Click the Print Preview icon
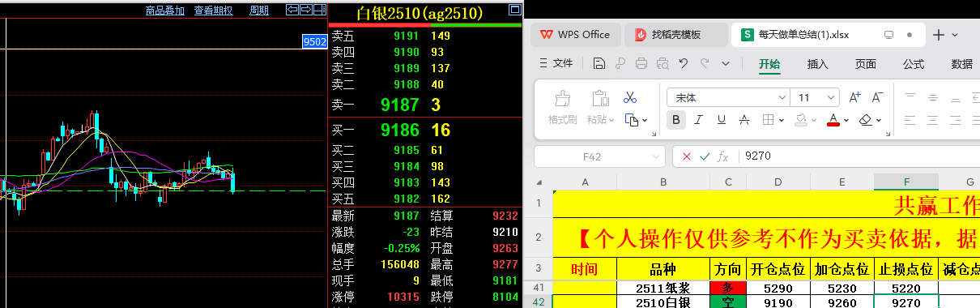 663,63
